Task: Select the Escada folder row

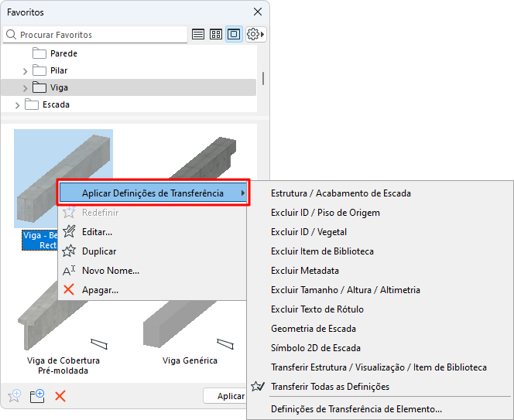Action: pyautogui.click(x=128, y=104)
